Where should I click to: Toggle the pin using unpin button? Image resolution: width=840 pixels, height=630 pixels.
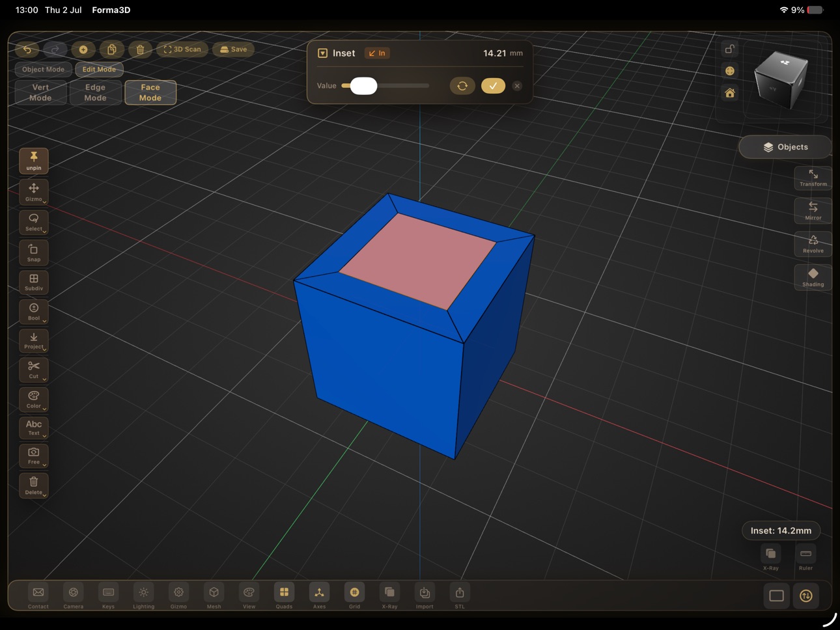pos(34,161)
